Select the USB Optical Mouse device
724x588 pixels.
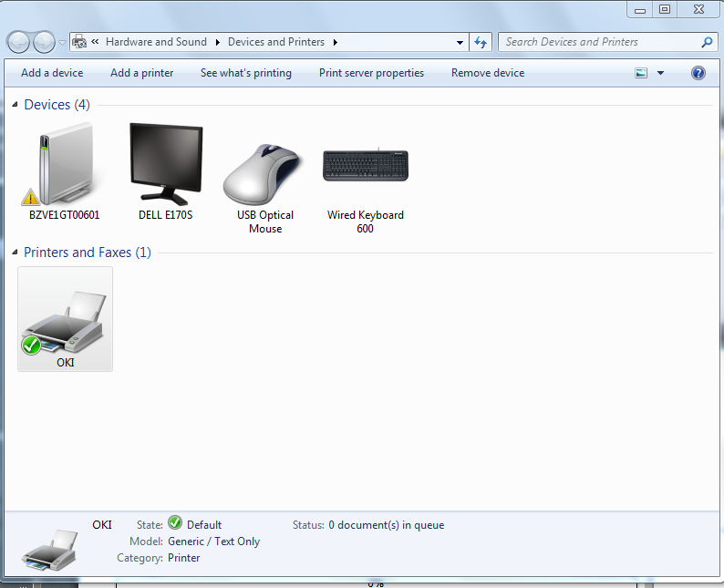tap(264, 173)
